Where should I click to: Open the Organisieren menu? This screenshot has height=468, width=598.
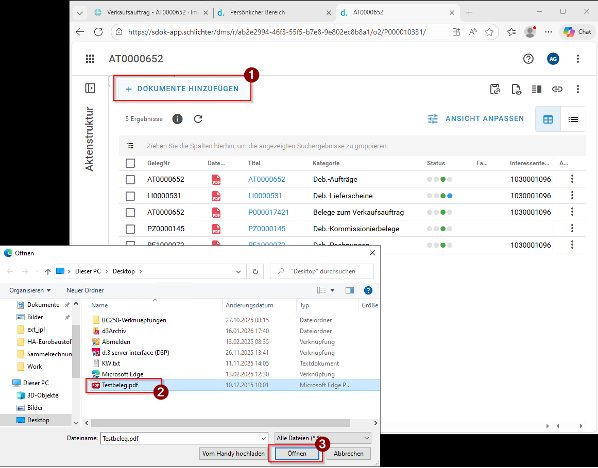coord(30,290)
